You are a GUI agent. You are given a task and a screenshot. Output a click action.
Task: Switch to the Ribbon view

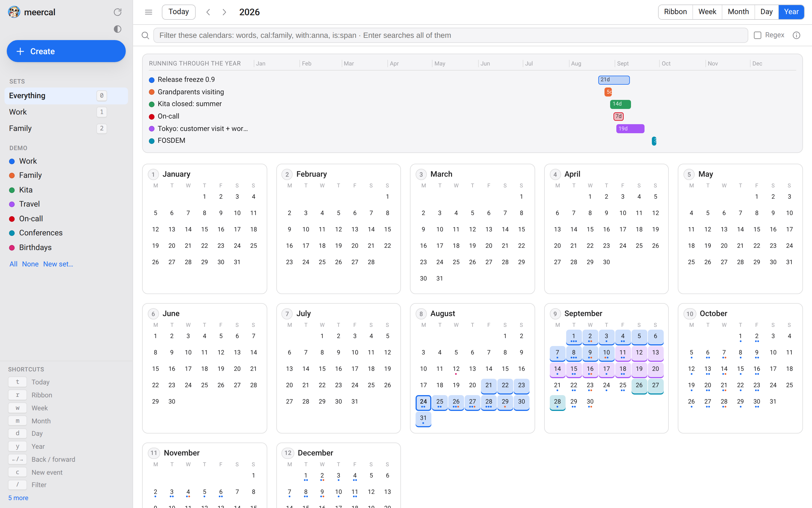(675, 12)
